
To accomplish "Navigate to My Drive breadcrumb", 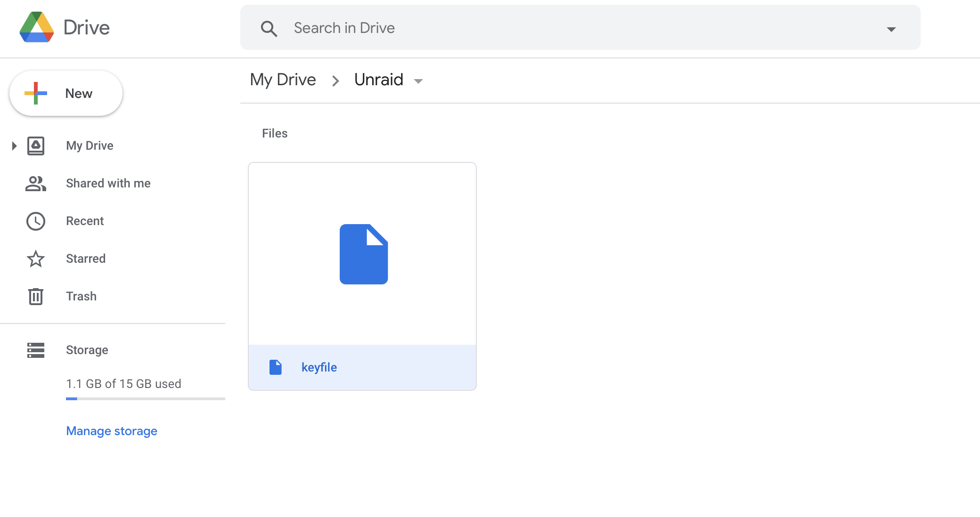I will click(x=283, y=80).
